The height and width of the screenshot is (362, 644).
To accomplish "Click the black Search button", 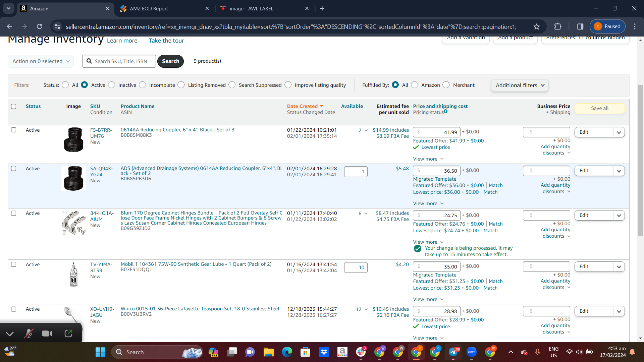I will 170,61.
